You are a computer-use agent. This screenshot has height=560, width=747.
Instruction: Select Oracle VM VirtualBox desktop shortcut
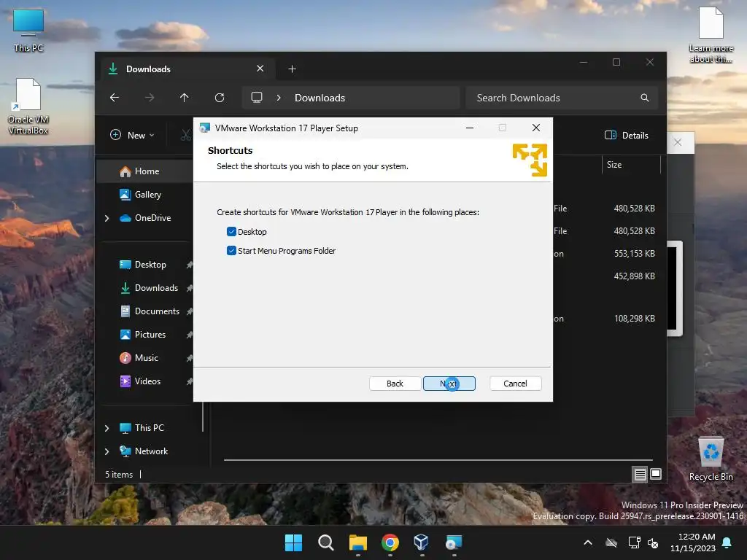point(28,106)
